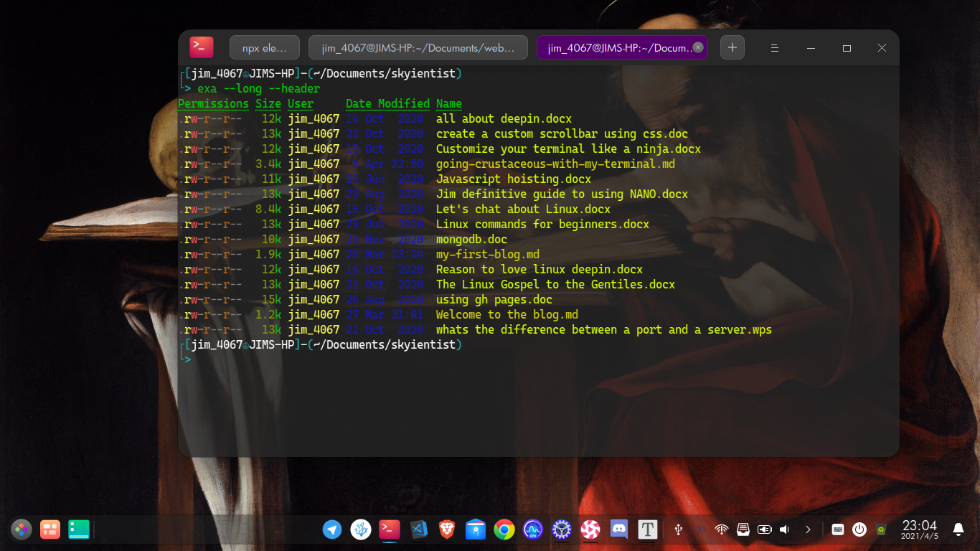980x551 pixels.
Task: Open Discord from the dock
Action: click(x=618, y=529)
